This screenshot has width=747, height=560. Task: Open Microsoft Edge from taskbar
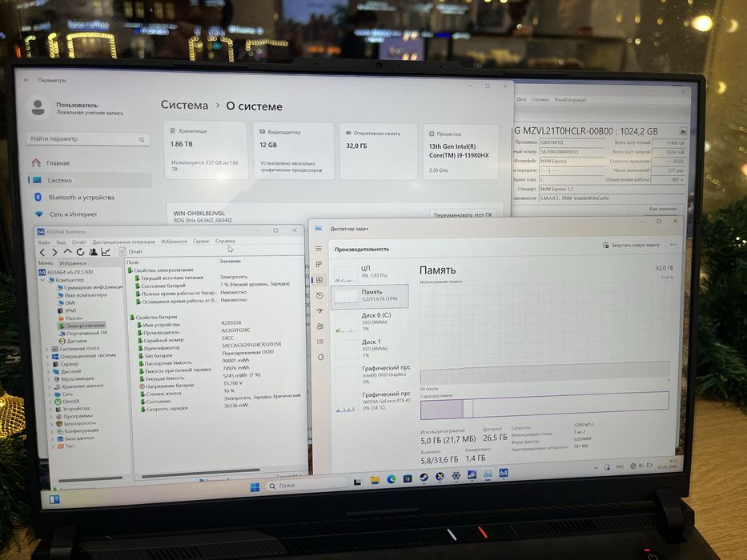point(392,479)
